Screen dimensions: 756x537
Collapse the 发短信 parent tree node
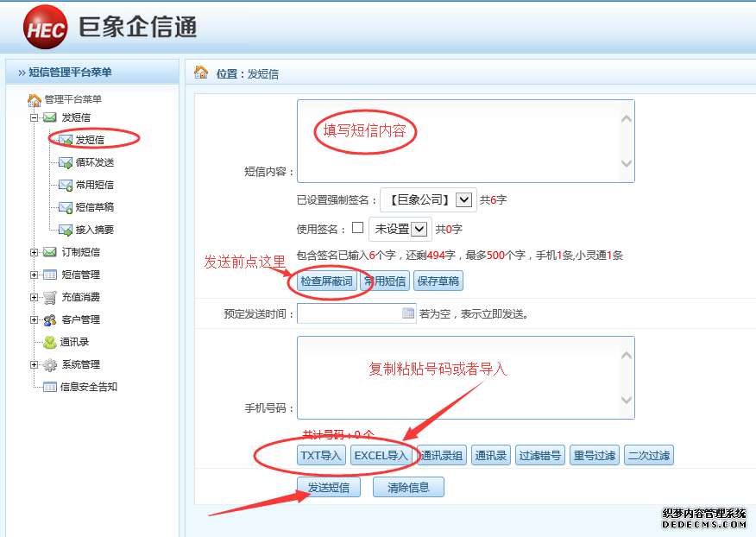tap(35, 117)
